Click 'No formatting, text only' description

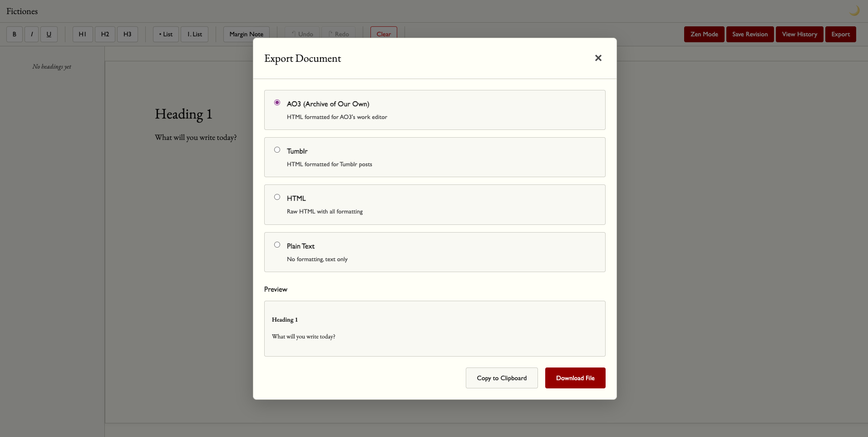click(x=317, y=259)
